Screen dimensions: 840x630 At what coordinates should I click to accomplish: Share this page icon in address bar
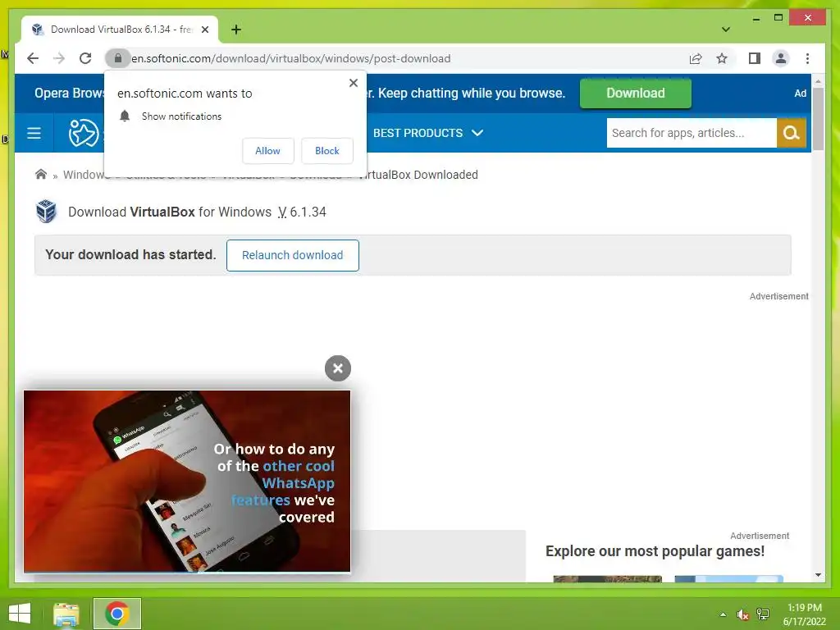[696, 58]
